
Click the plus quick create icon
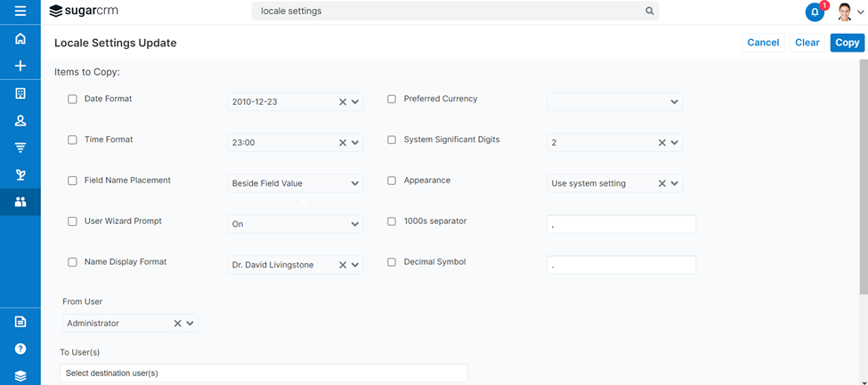[20, 67]
